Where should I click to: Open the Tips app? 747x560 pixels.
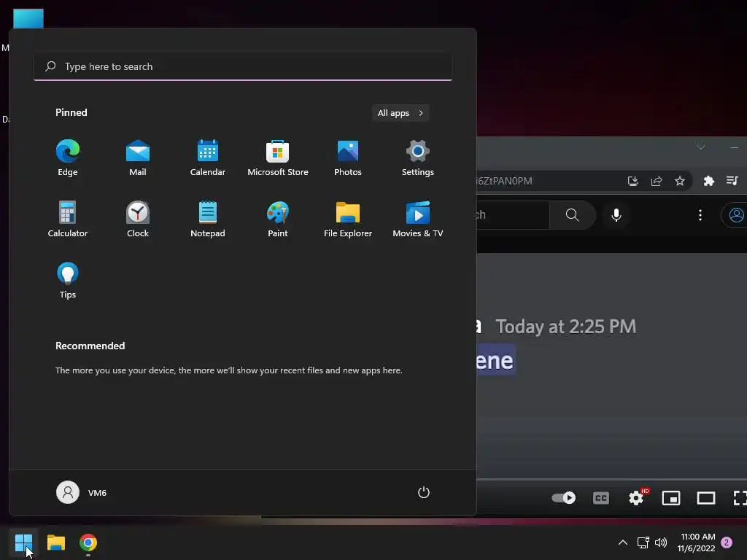[x=68, y=281]
